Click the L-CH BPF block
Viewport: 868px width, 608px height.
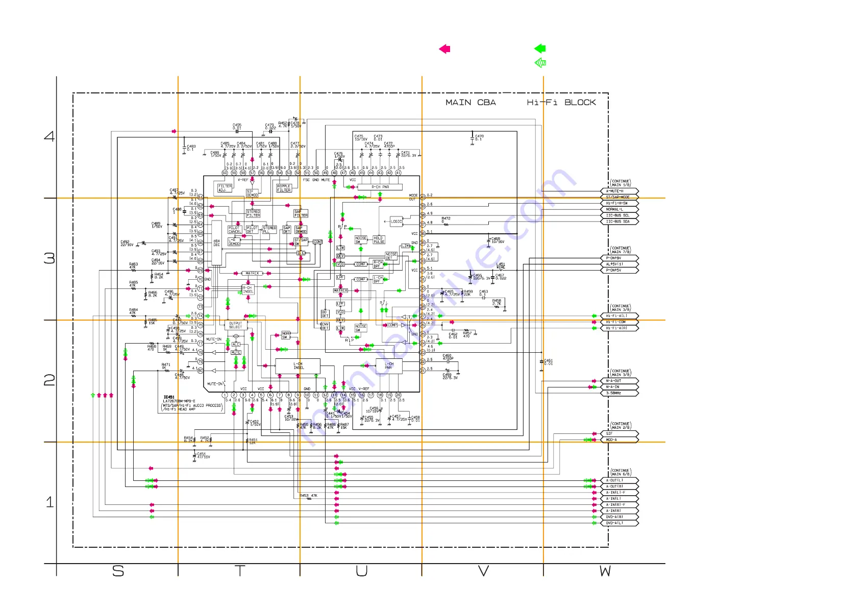378,279
